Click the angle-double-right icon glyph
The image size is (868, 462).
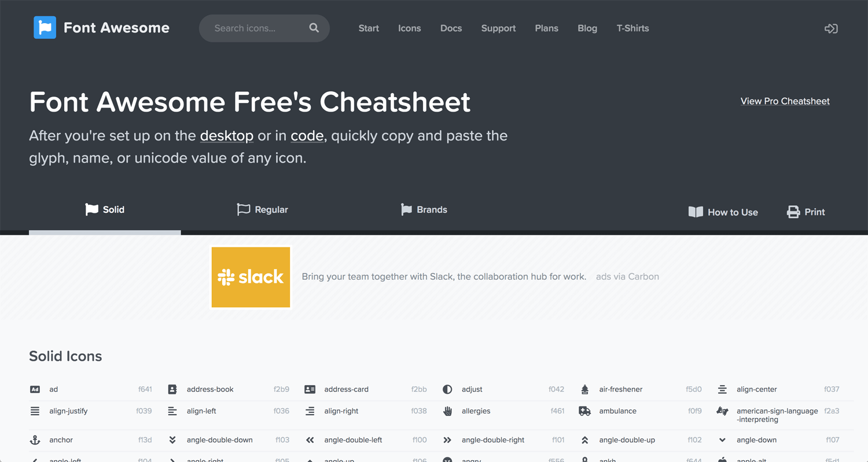pyautogui.click(x=447, y=440)
